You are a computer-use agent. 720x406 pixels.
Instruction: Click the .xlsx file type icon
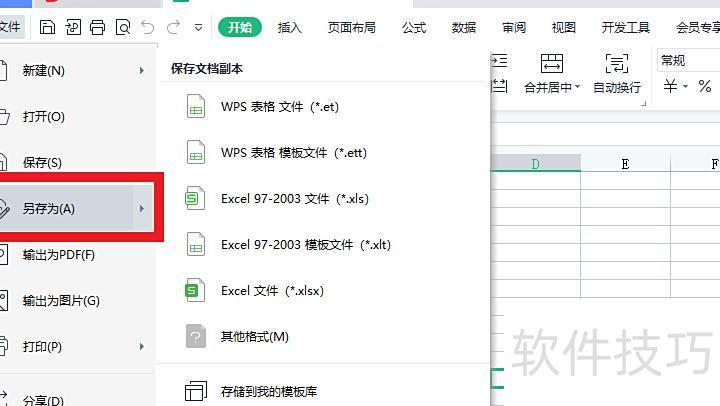click(195, 290)
